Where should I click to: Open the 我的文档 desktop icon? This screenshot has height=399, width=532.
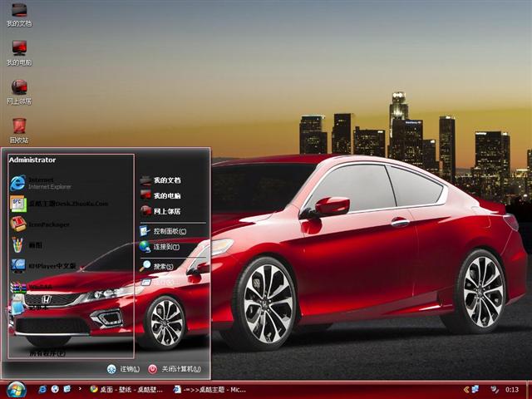18,12
